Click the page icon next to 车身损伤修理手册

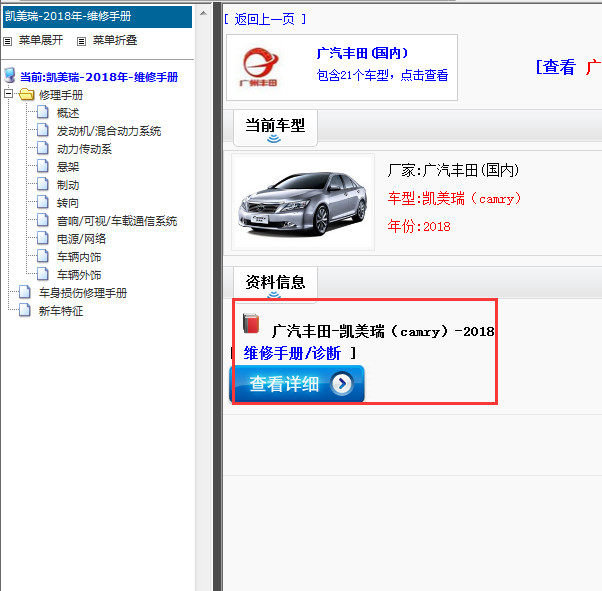click(x=25, y=292)
